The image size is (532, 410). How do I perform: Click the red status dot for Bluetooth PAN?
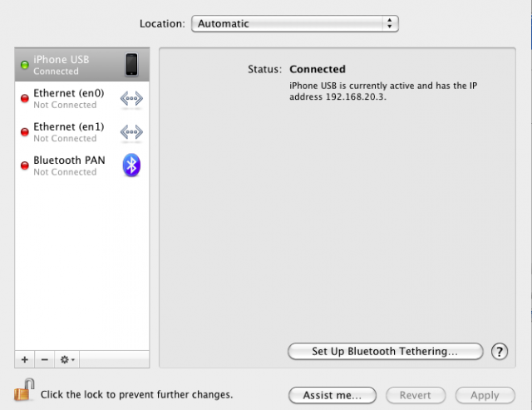(x=25, y=165)
